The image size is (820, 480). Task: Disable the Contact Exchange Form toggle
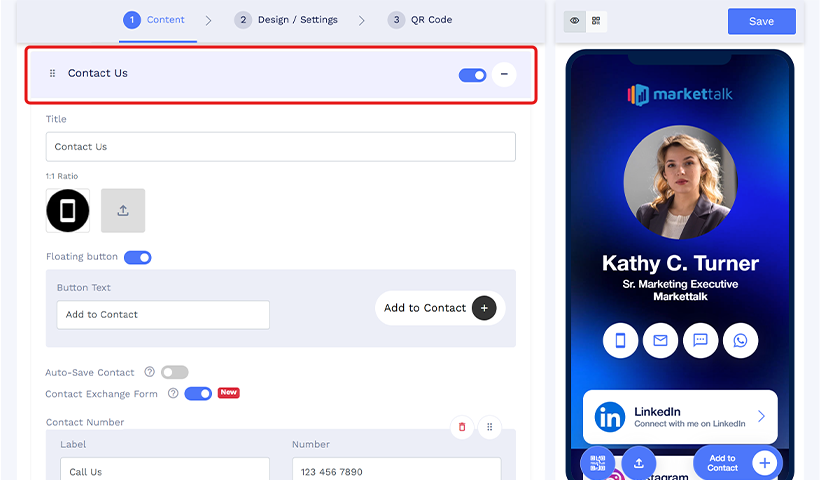(x=198, y=394)
